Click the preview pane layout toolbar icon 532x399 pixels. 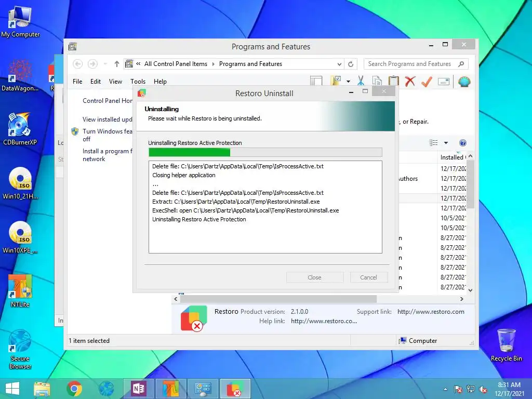316,81
